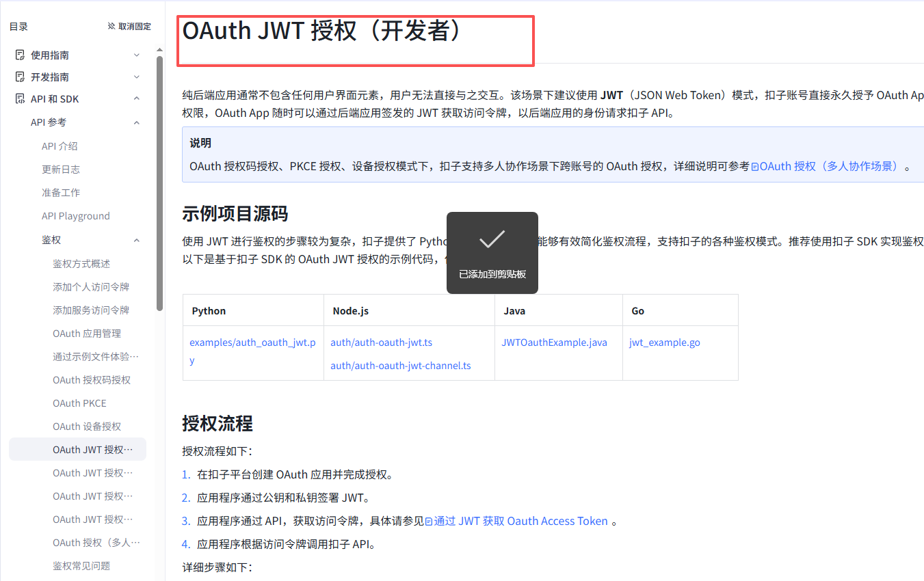The image size is (924, 581).
Task: Click the Go column header
Action: 637,310
